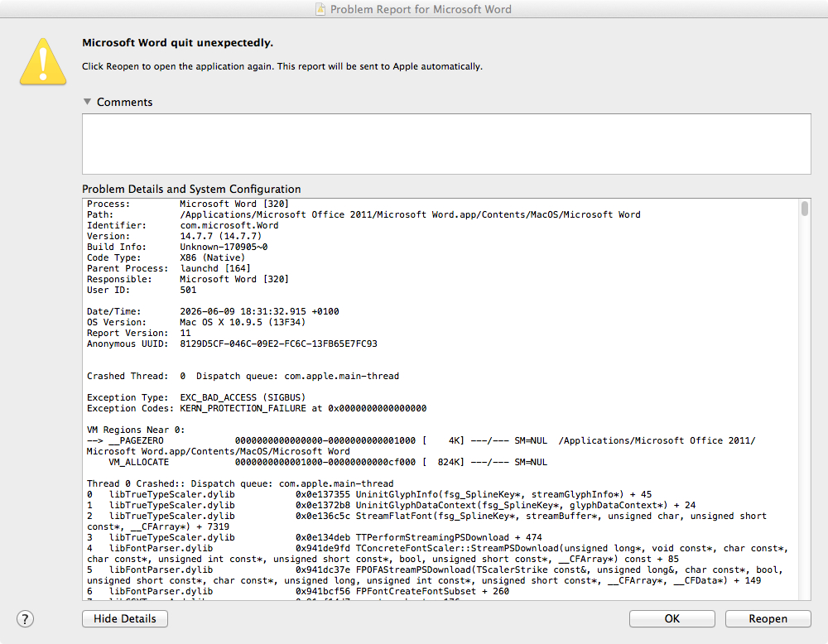The height and width of the screenshot is (644, 828).
Task: Click the 'Comments' label
Action: [125, 102]
